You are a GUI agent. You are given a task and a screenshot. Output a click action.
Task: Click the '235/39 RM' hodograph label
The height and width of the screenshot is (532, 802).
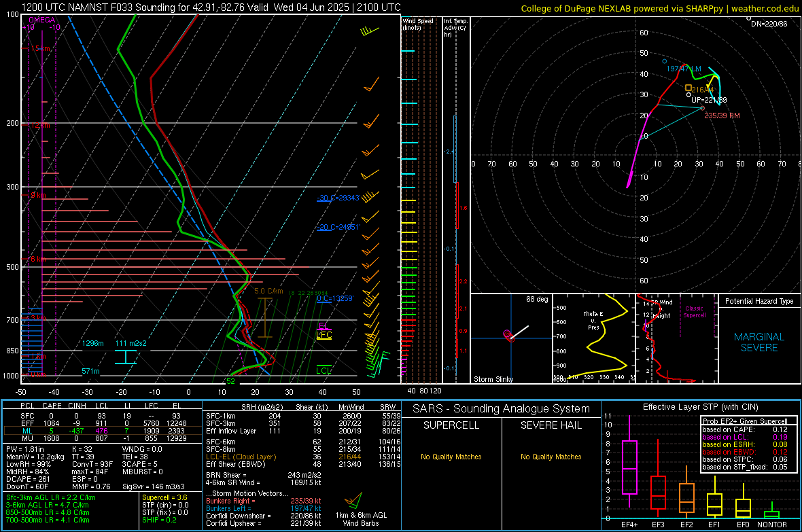(722, 116)
